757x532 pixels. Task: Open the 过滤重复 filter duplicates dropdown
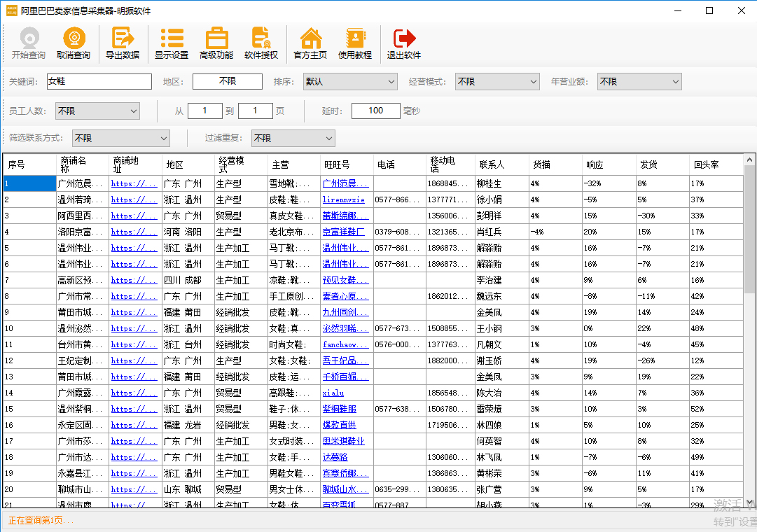coord(293,139)
